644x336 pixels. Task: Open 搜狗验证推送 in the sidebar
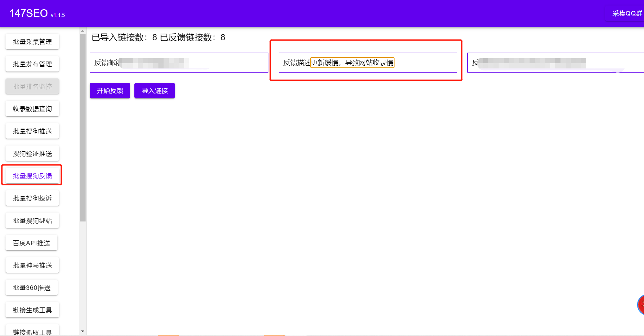click(32, 153)
